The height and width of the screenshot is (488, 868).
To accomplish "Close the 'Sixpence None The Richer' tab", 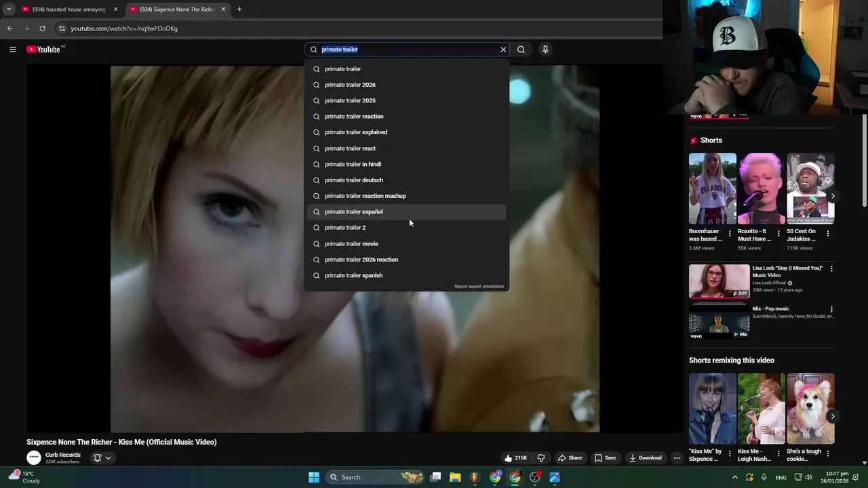I will 223,9.
